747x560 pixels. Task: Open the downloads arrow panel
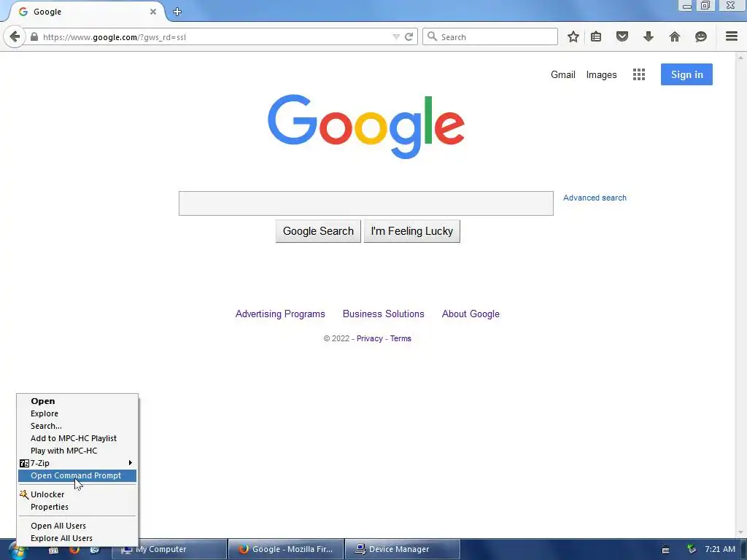point(649,36)
